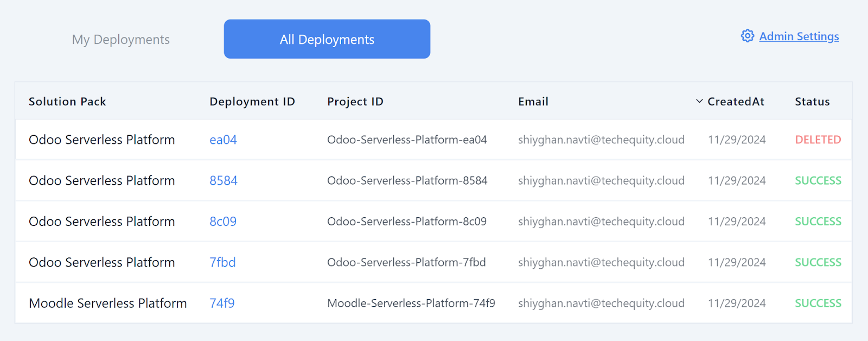This screenshot has width=868, height=341.
Task: Select project ID Odoo-Serverless-Platform-8c09
Action: [x=407, y=222]
